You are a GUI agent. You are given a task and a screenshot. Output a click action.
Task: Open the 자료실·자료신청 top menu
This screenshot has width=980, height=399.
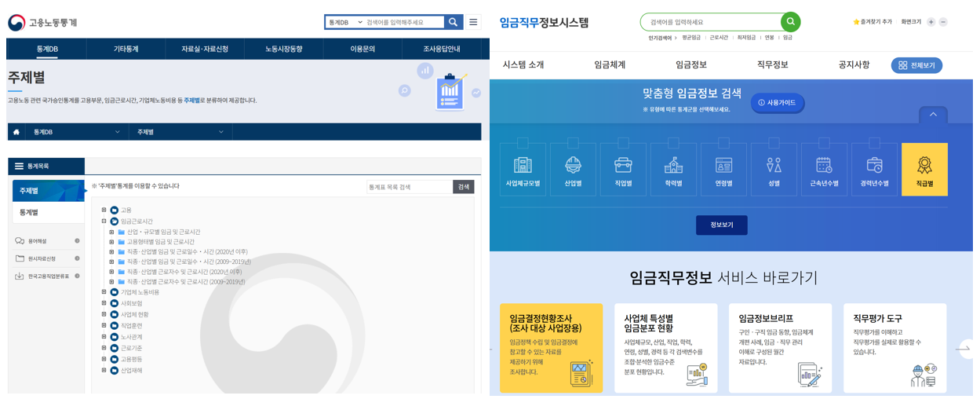point(204,49)
